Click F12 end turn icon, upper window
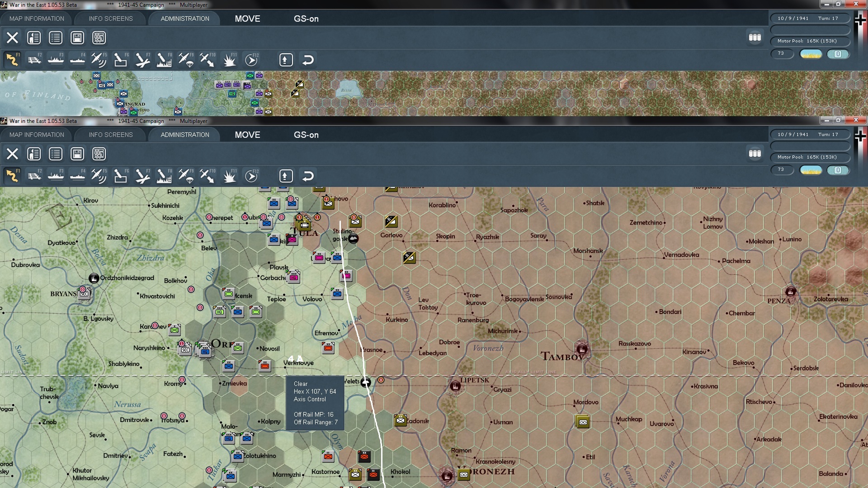The image size is (868, 488). (251, 60)
